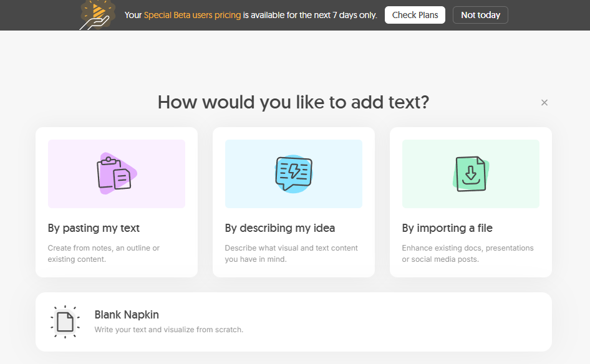Click the clipboard paste illustration icon
The width and height of the screenshot is (590, 364).
coord(115,173)
